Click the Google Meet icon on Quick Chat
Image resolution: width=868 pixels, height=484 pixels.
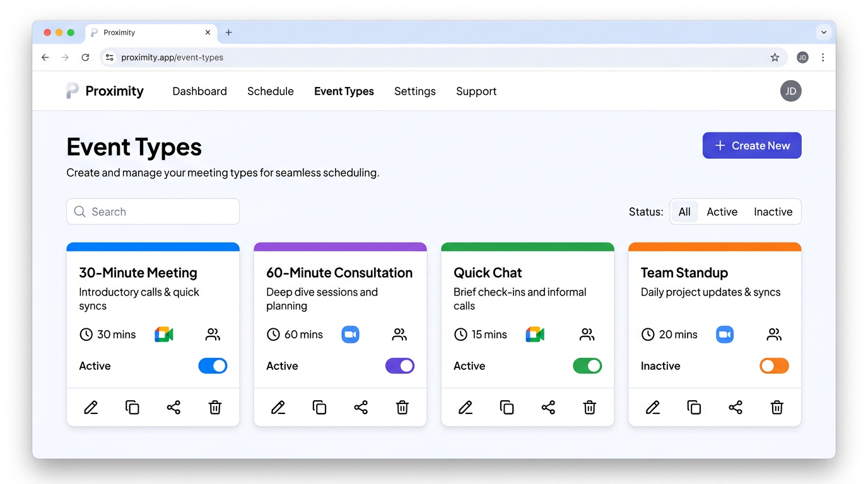(x=535, y=334)
